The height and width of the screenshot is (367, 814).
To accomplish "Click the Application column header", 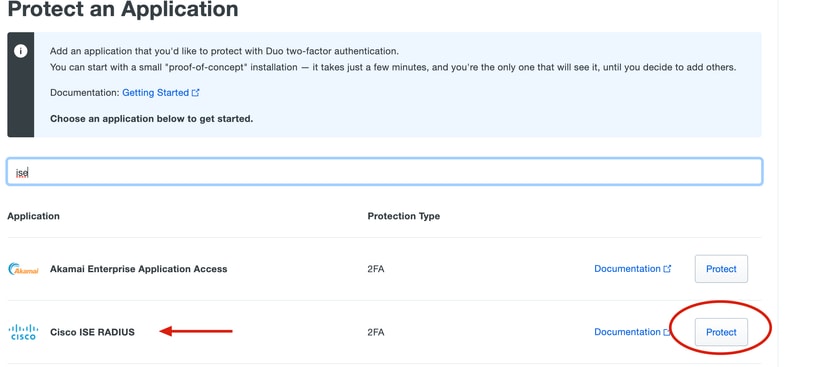I will (33, 216).
